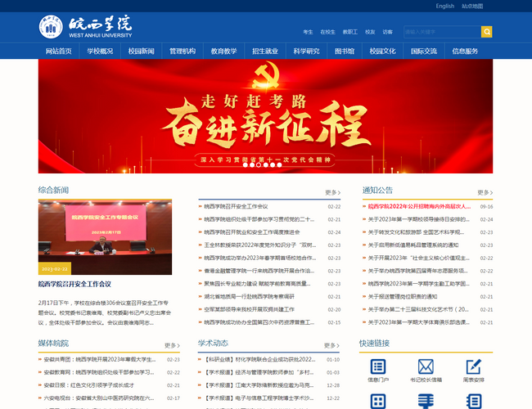Open red notice 皖西学院2022年公开招聘海内外高层次人才

pyautogui.click(x=419, y=206)
